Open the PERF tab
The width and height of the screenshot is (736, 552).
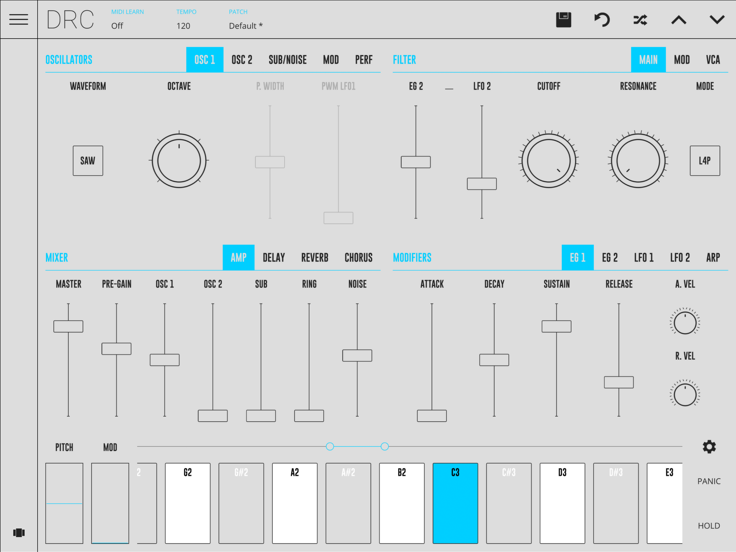click(364, 60)
